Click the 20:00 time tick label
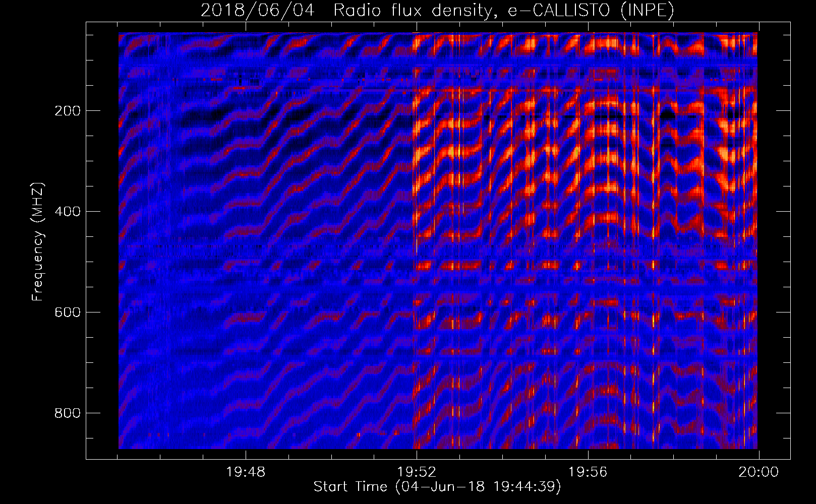Viewport: 816px width, 504px height. pyautogui.click(x=759, y=472)
